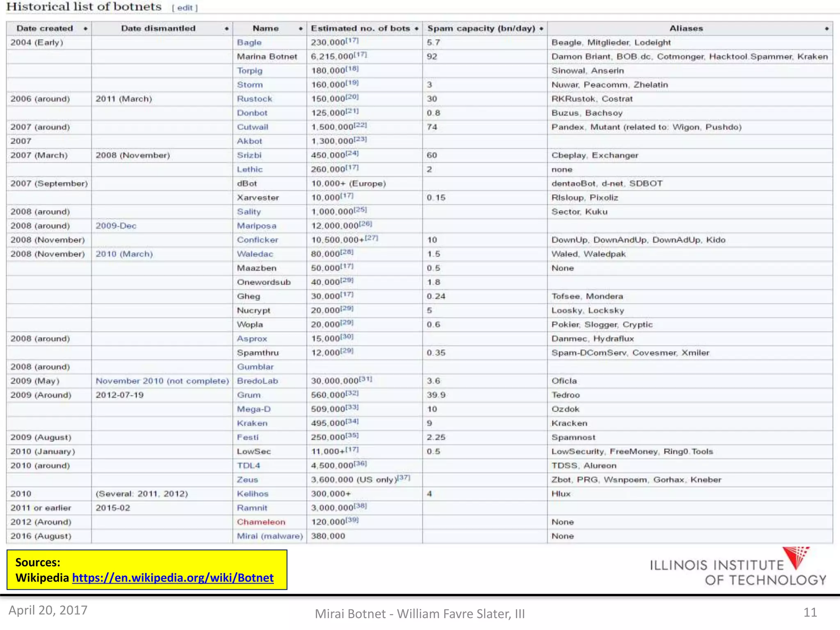840x630 pixels.
Task: Sort table by Date dismantled column arrow
Action: pos(226,29)
